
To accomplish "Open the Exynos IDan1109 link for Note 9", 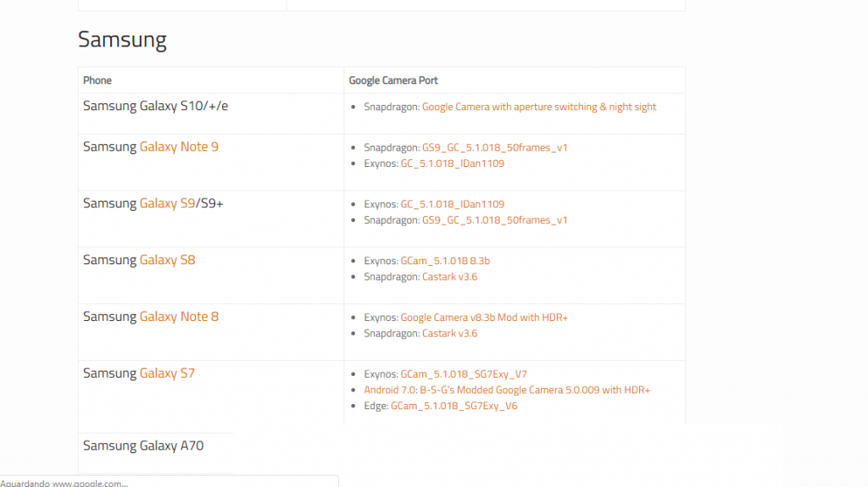I will tap(453, 163).
